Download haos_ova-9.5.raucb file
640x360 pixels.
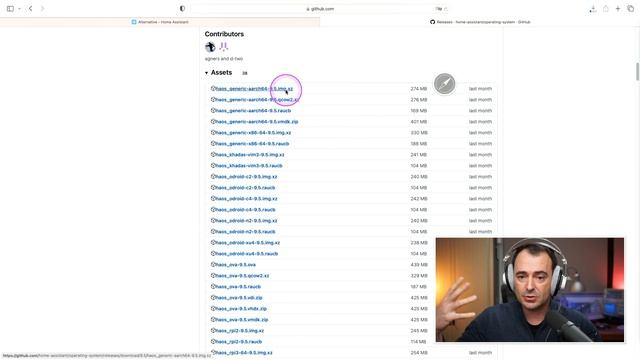pyautogui.click(x=238, y=287)
